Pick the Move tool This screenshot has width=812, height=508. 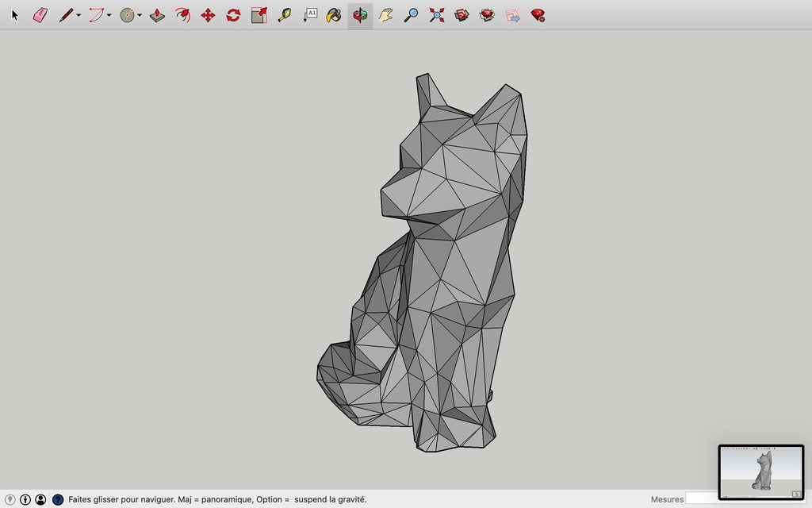[x=208, y=14]
